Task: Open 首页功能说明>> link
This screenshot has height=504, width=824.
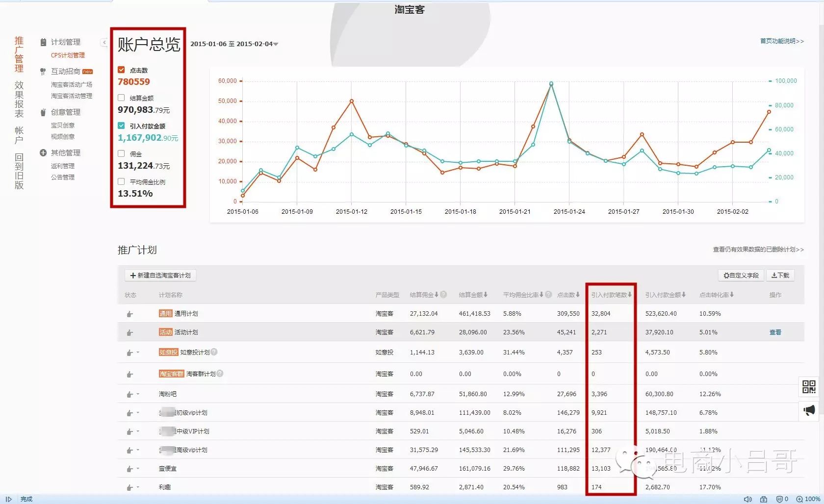Action: pos(782,41)
